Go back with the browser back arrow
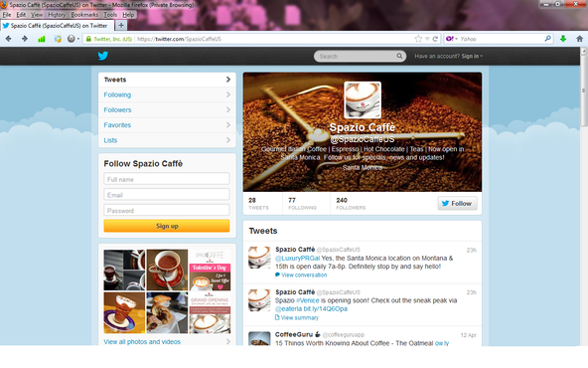Viewport: 588px width, 368px height. point(9,39)
